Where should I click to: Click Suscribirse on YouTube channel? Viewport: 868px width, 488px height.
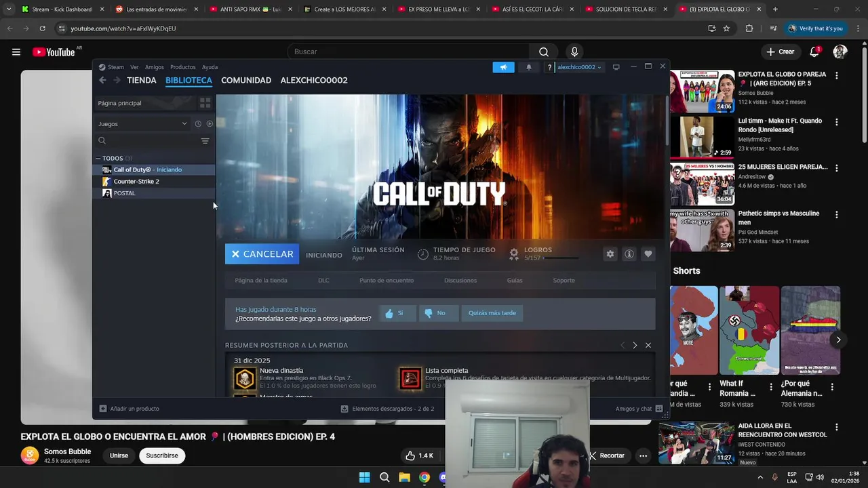[x=162, y=455]
